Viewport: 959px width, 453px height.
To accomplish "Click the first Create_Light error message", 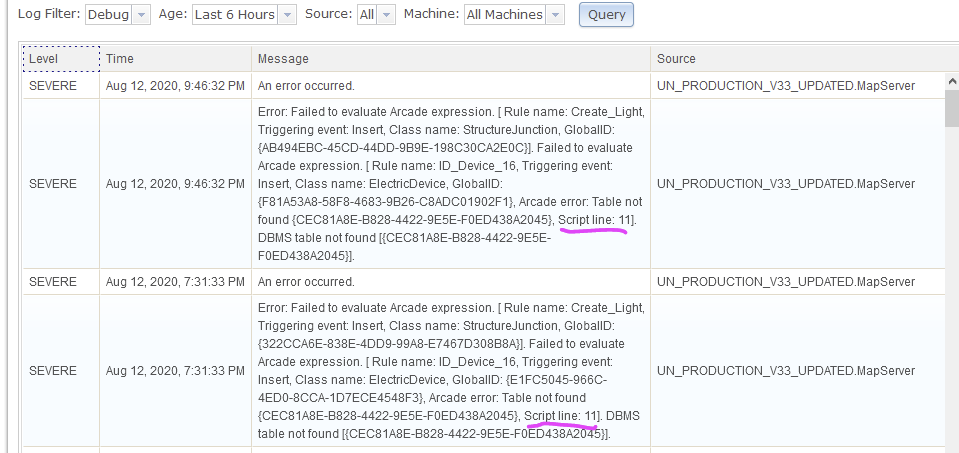I will point(451,184).
